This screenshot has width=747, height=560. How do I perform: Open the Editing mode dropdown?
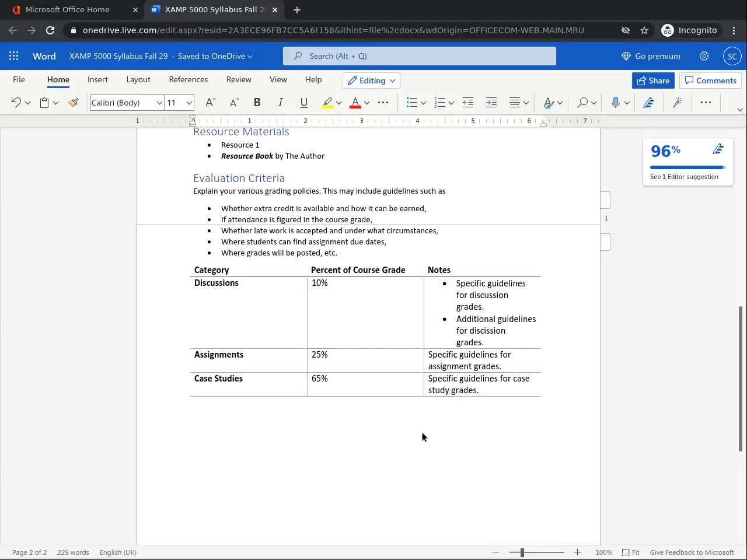372,80
